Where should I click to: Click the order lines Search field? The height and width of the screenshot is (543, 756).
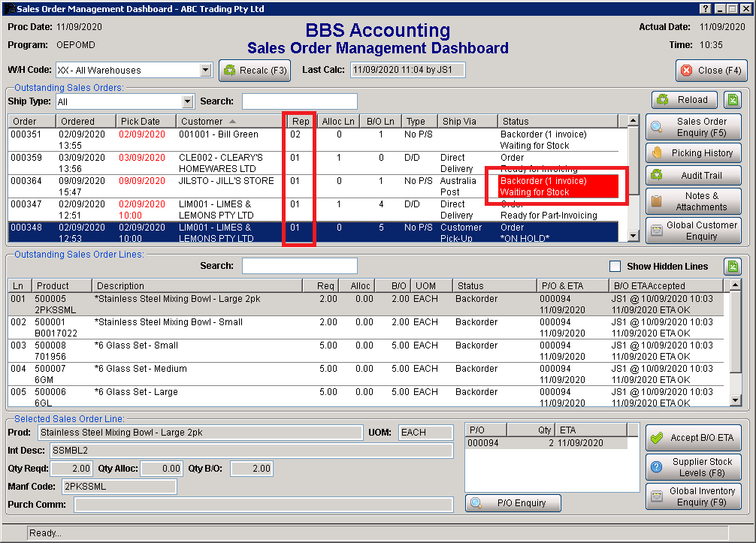click(x=299, y=266)
